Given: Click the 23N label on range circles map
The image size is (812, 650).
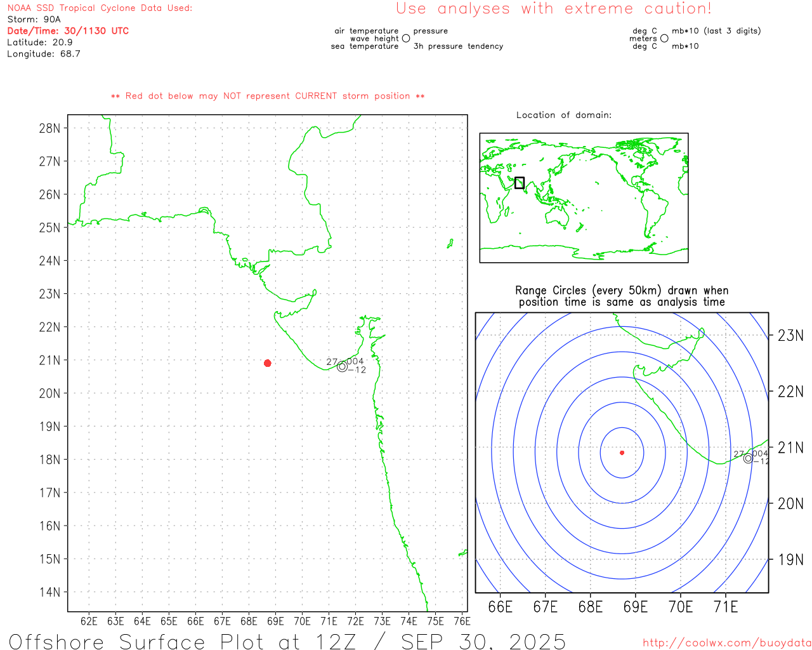Looking at the screenshot, I should point(790,335).
